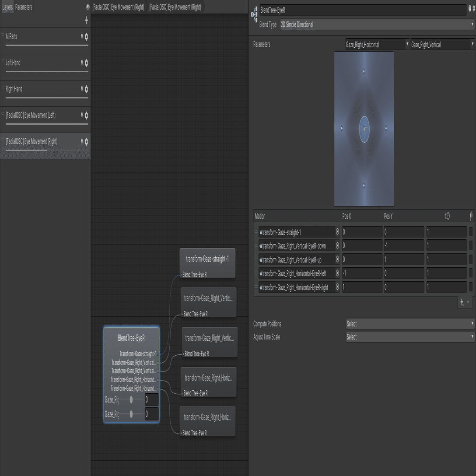
Task: Add a motion field using the plus icon
Action: click(462, 302)
